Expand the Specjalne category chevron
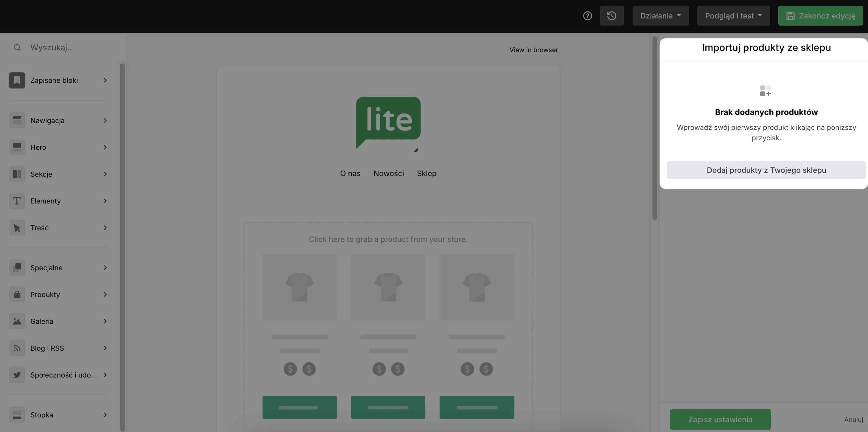This screenshot has height=432, width=868. [105, 268]
